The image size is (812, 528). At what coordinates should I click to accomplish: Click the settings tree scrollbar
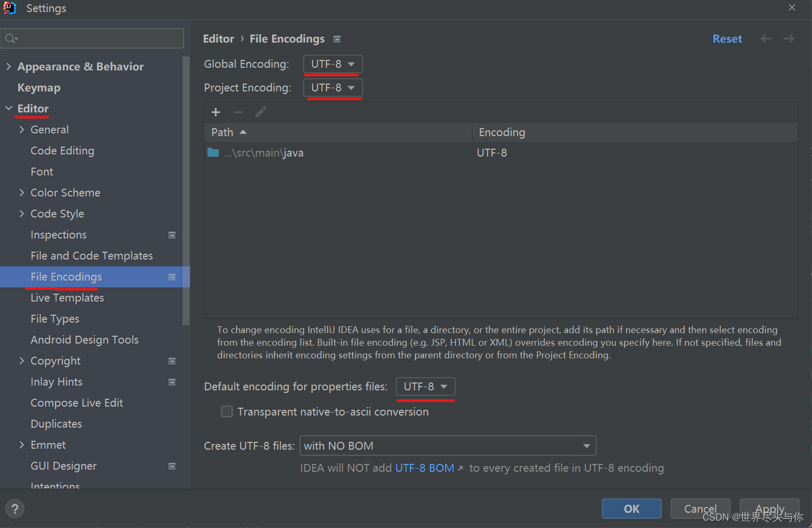point(186,191)
